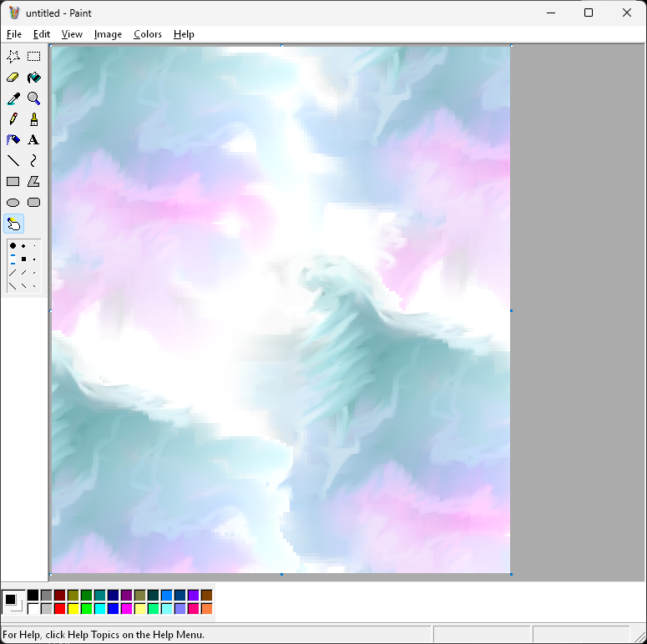The height and width of the screenshot is (644, 647).
Task: Click the canvas bottom-edge middle resize handle
Action: (281, 574)
